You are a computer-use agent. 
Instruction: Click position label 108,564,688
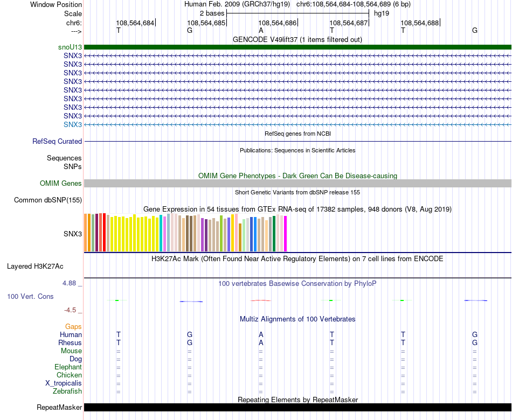[420, 23]
